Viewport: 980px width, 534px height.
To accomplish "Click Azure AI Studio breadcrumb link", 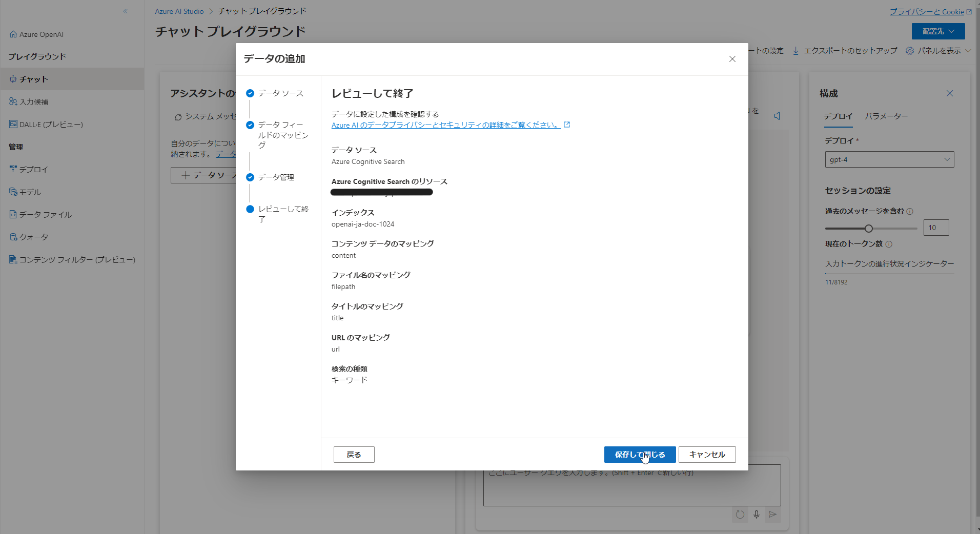I will point(179,11).
